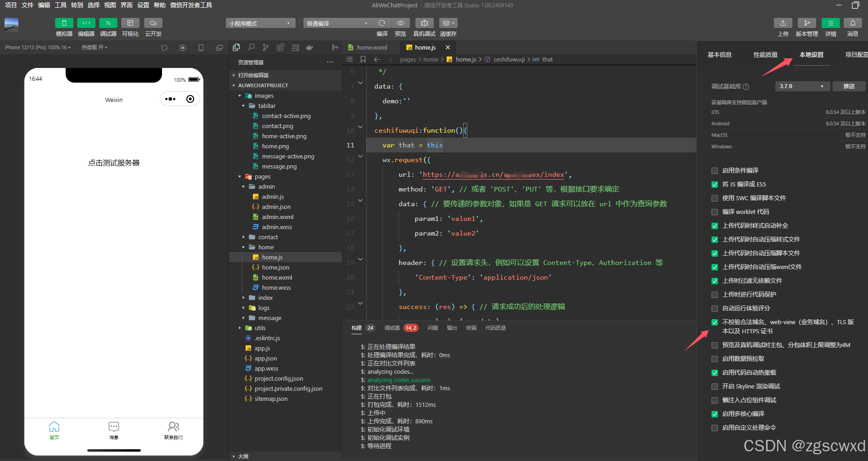Open app.json in file tree
The width and height of the screenshot is (868, 461).
[266, 359]
